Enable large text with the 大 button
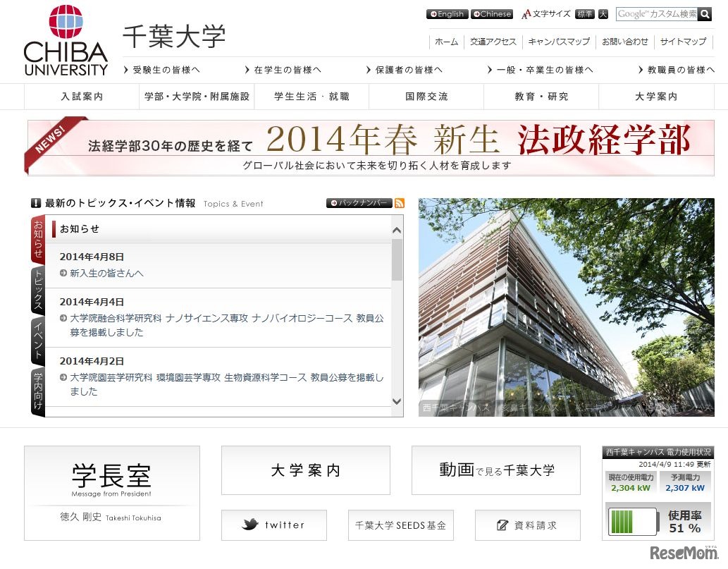This screenshot has height=569, width=728. coord(603,13)
